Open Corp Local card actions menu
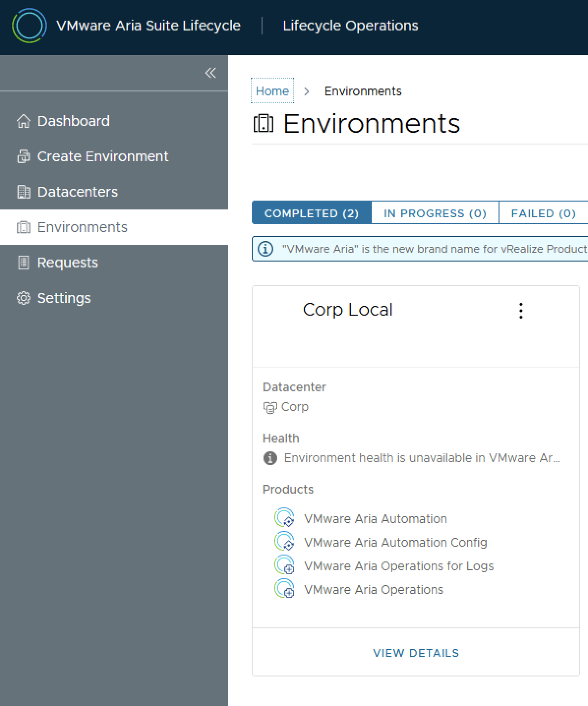The height and width of the screenshot is (706, 588). [x=521, y=311]
